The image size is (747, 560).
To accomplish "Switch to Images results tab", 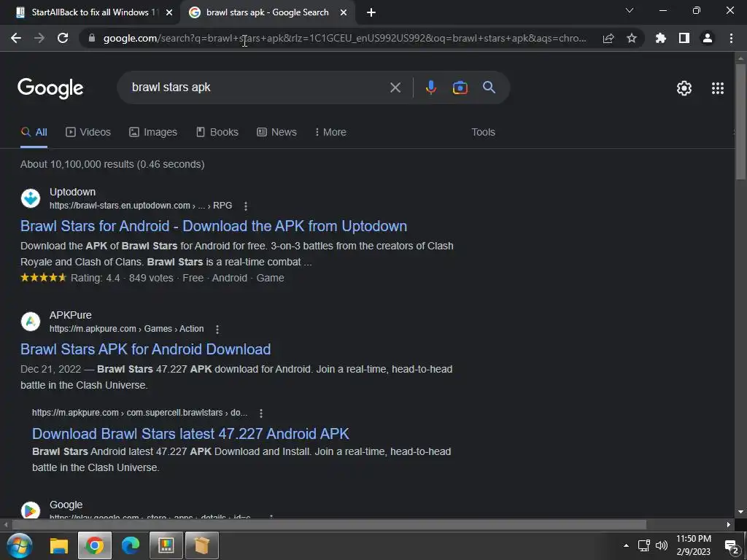I will coord(153,133).
